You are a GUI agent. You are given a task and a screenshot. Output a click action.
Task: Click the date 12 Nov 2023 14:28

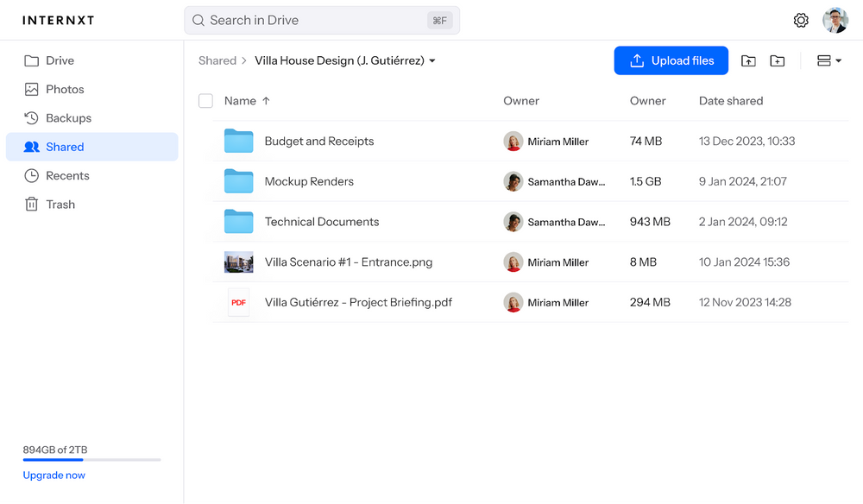[x=746, y=302]
